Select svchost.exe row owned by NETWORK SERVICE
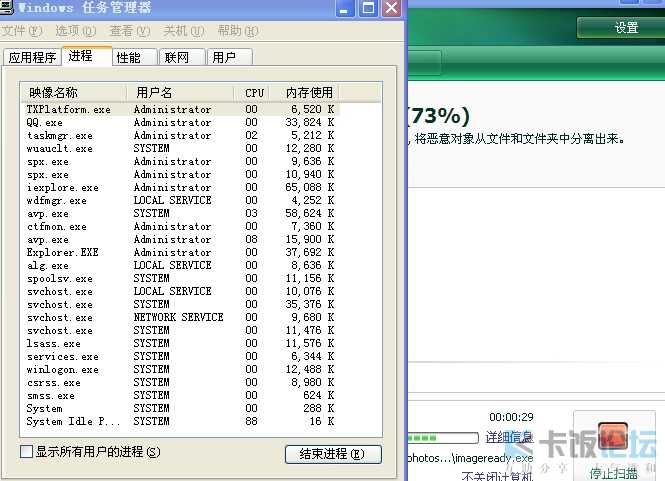 coord(180,317)
